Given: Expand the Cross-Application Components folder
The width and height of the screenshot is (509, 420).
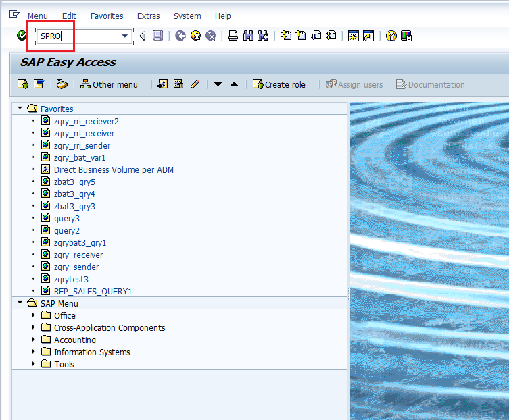Looking at the screenshot, I should click(x=33, y=327).
